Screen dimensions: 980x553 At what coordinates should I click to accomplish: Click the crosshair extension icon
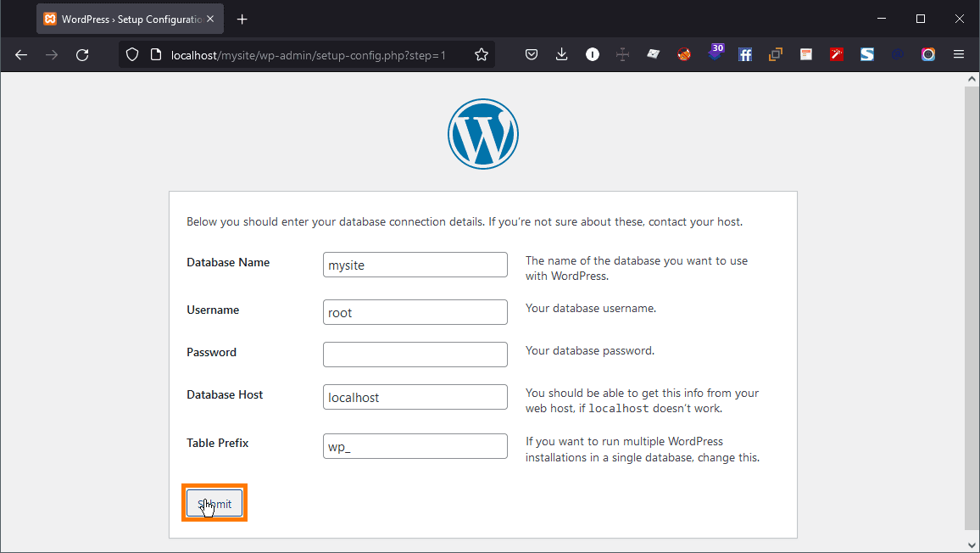[622, 55]
